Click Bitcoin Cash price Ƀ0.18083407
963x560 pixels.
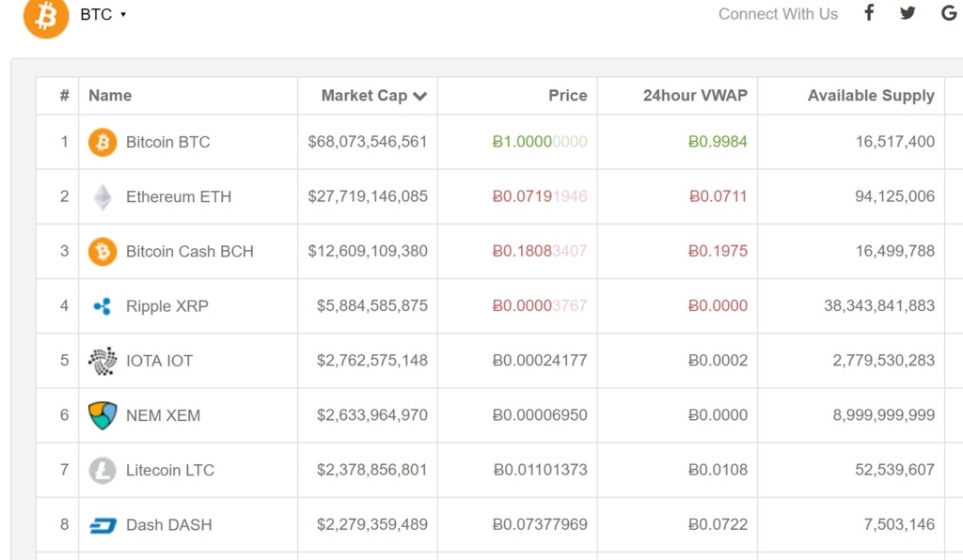pos(540,251)
